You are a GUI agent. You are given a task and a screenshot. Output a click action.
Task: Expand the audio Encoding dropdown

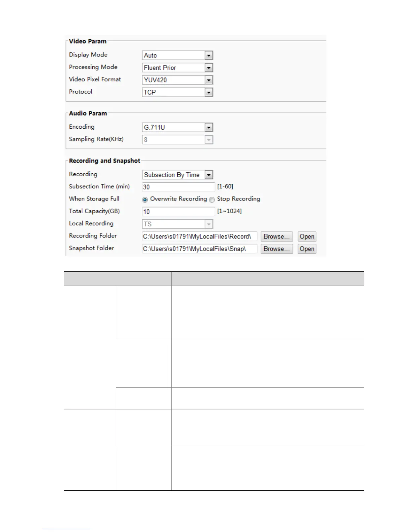(x=178, y=127)
